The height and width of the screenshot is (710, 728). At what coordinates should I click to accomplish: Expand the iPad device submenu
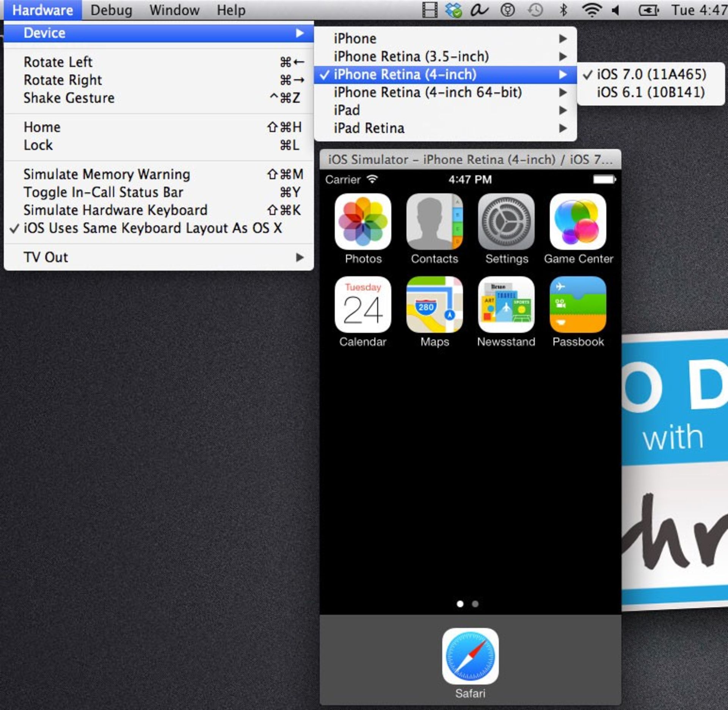[x=446, y=110]
